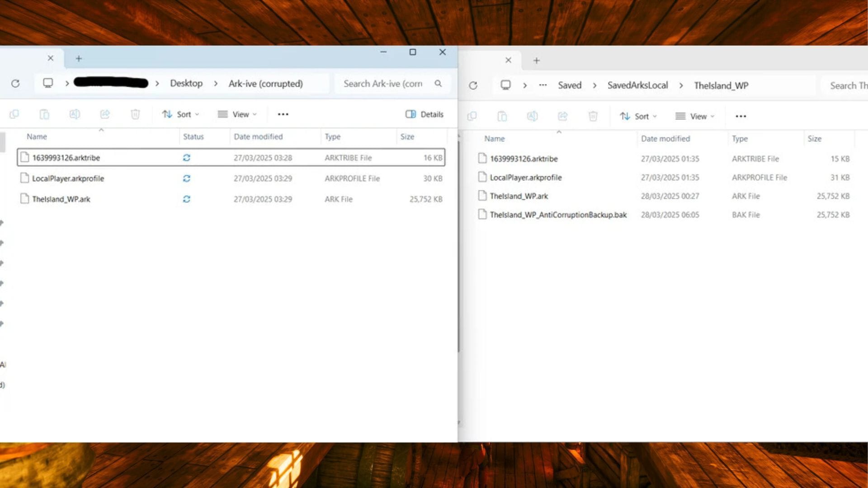
Task: Click the search magnifier icon in left window
Action: (x=438, y=84)
